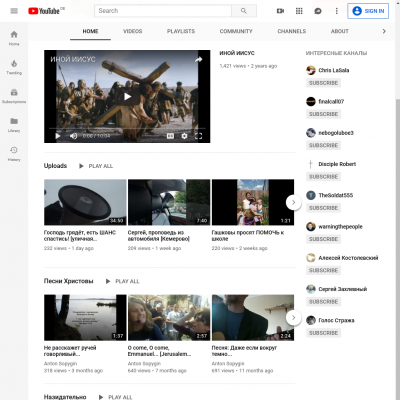This screenshot has height=400, width=400.
Task: Play all Uploads videos
Action: (96, 166)
